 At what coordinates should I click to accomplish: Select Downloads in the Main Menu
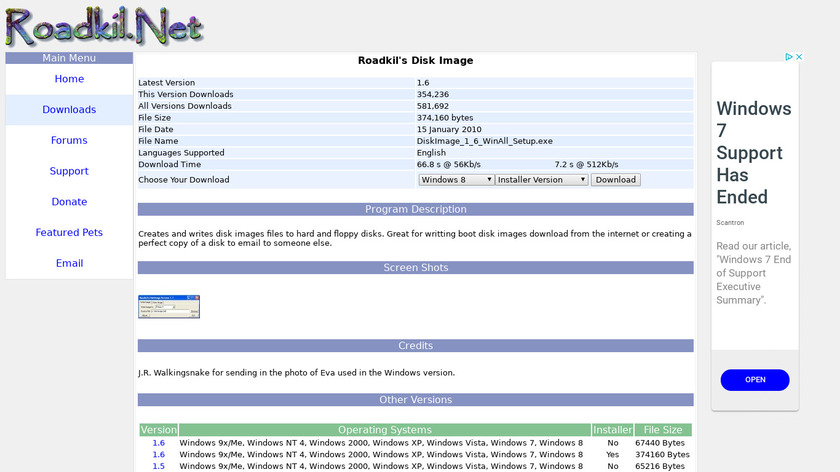coord(69,110)
